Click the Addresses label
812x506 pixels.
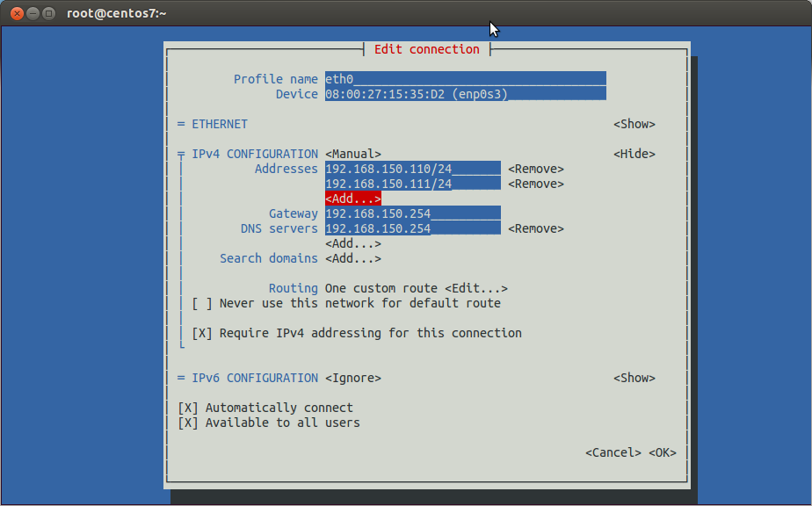click(286, 169)
